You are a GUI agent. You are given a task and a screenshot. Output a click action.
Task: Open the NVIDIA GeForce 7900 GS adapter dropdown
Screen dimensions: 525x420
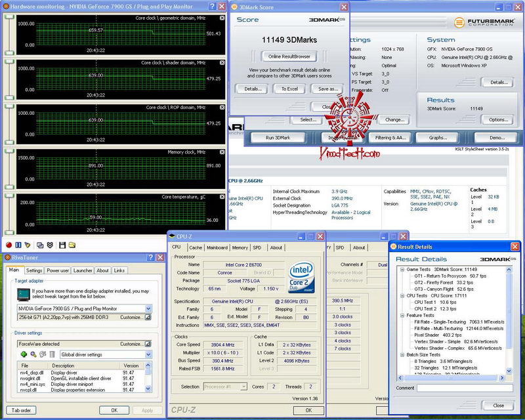click(148, 308)
